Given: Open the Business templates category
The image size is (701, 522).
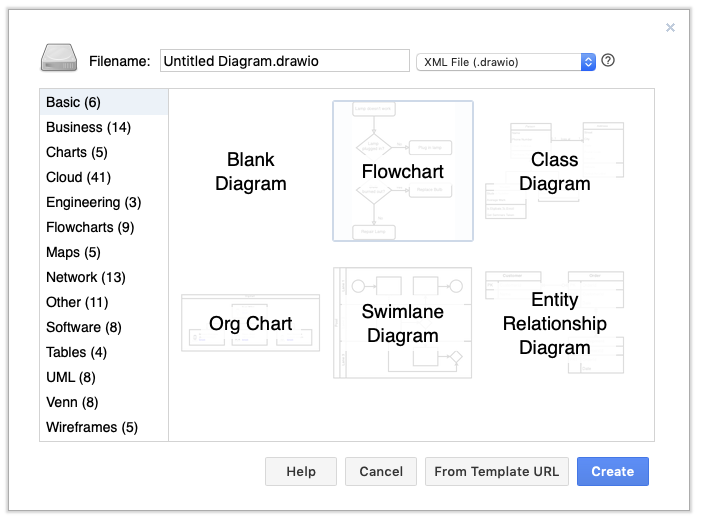Looking at the screenshot, I should 88,127.
